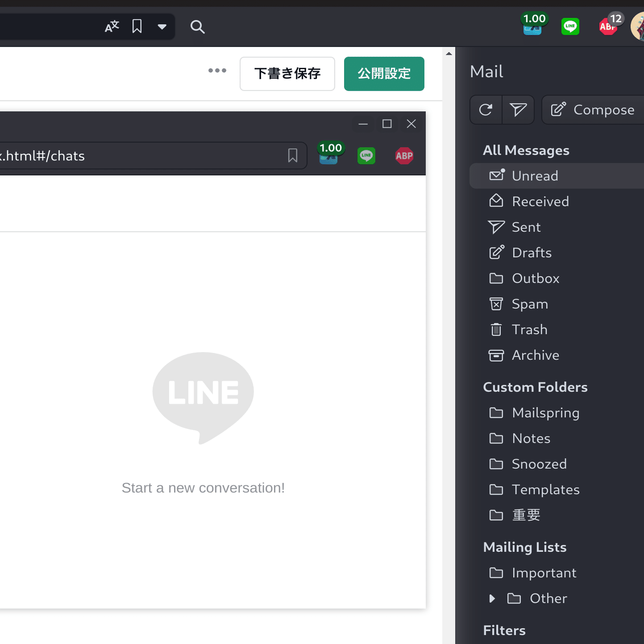Click the All Messages section heading
Viewport: 644px width, 644px height.
526,150
